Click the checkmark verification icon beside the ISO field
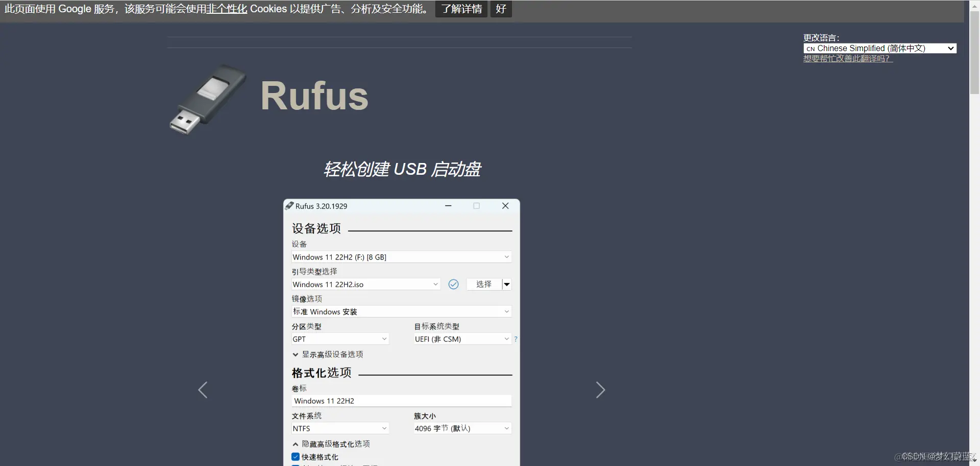 (453, 284)
